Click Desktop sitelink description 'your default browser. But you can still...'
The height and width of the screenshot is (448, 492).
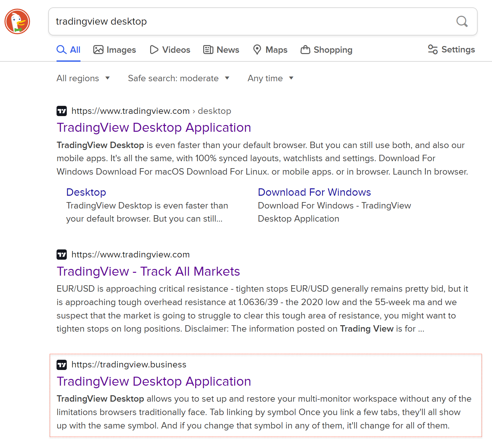[x=144, y=219]
